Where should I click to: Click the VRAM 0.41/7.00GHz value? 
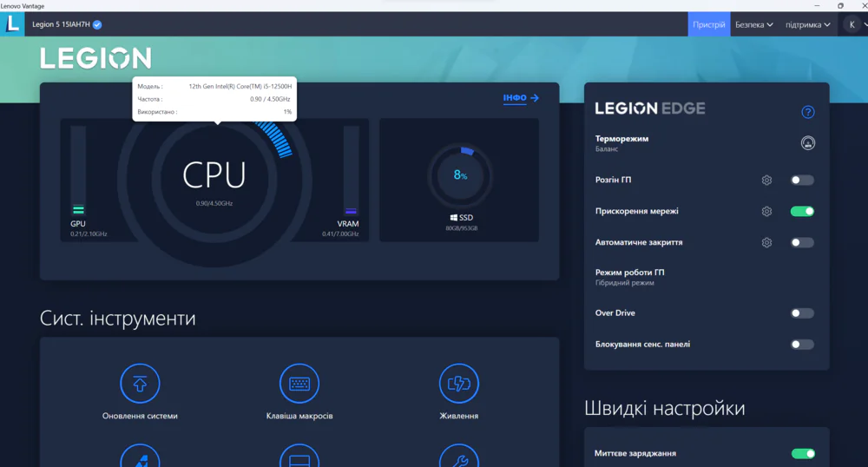point(340,234)
